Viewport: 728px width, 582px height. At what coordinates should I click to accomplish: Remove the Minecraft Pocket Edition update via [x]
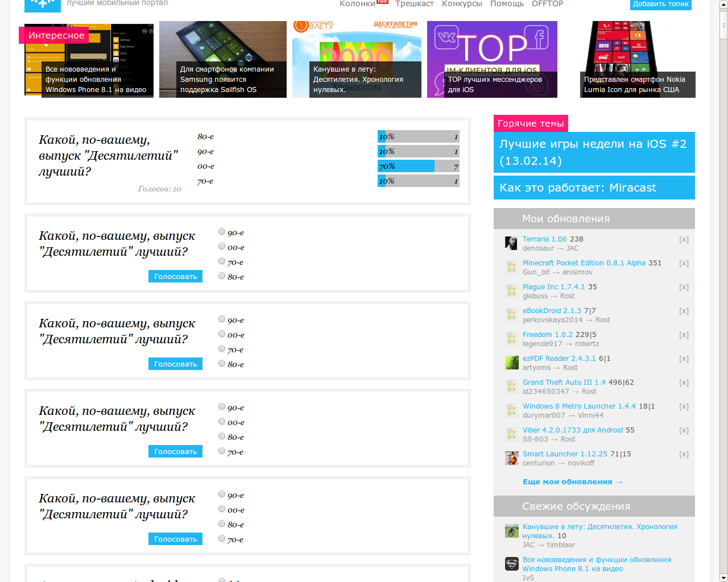(x=684, y=263)
